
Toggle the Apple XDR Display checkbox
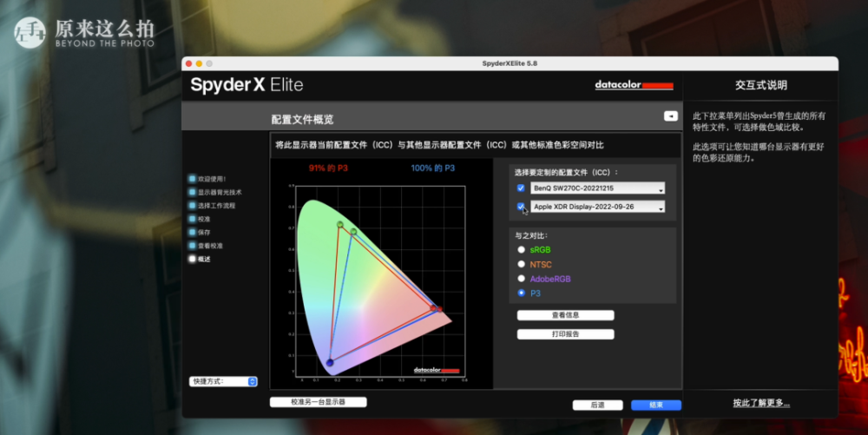521,207
